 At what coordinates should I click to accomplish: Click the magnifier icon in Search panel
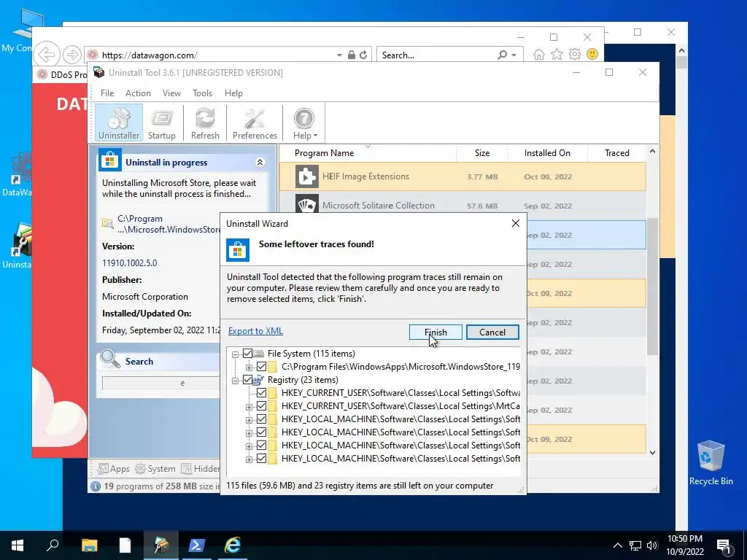(109, 359)
